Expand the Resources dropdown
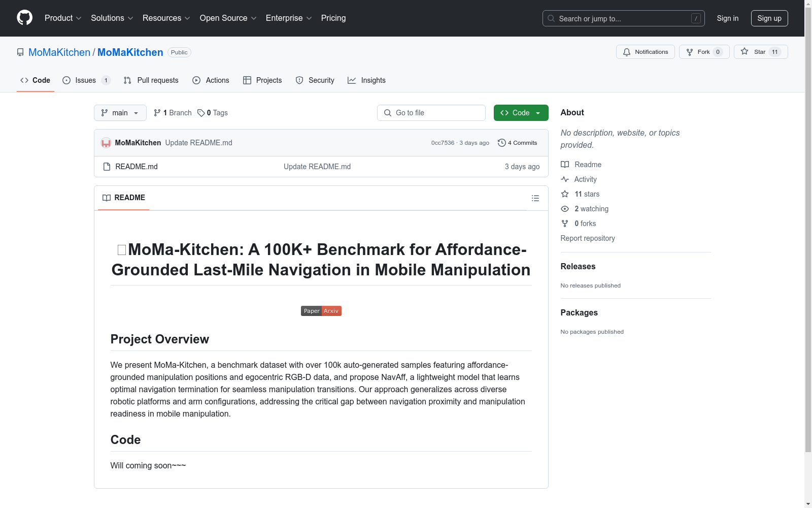This screenshot has width=812, height=508. [166, 18]
